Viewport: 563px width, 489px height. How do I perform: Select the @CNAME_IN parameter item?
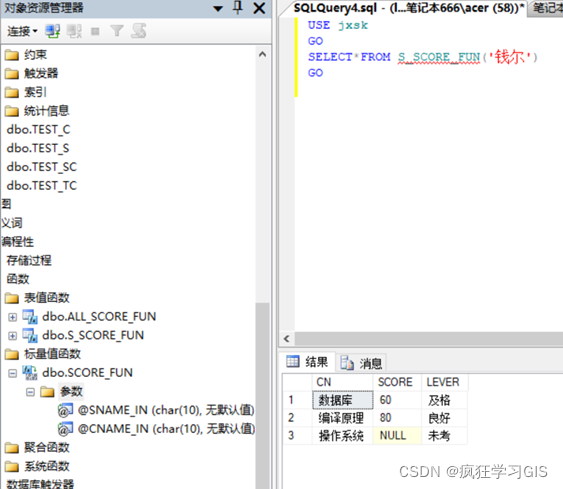click(157, 429)
